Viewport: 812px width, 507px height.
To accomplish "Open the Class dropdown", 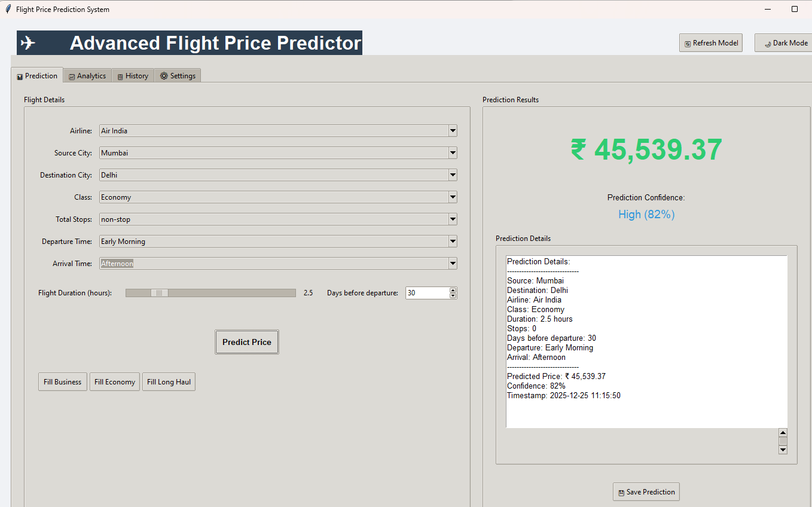I will [x=453, y=197].
